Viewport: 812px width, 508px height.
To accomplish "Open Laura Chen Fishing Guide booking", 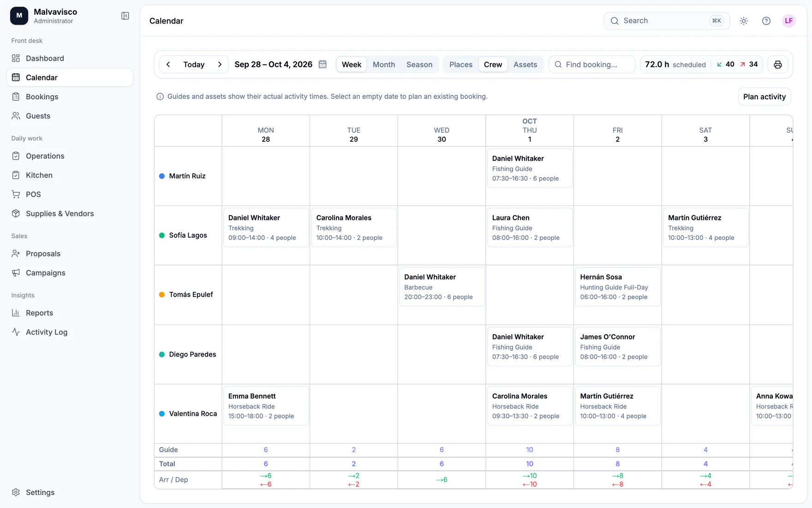I will pyautogui.click(x=530, y=228).
